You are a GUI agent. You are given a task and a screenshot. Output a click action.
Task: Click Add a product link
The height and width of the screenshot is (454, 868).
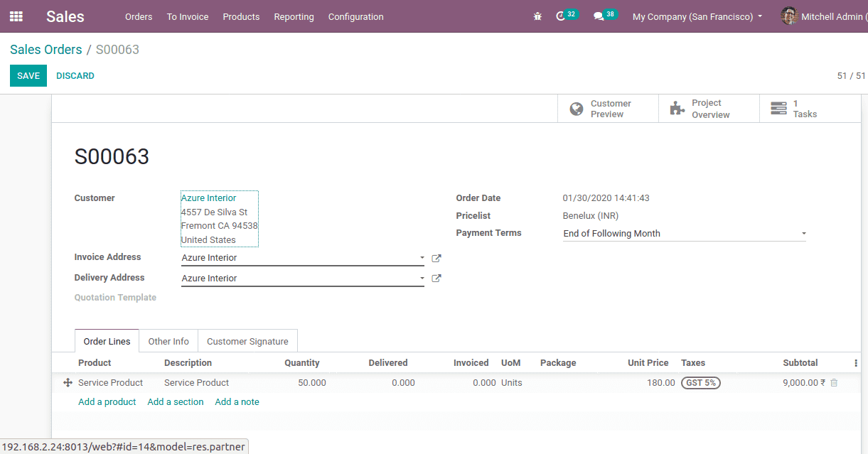[107, 402]
